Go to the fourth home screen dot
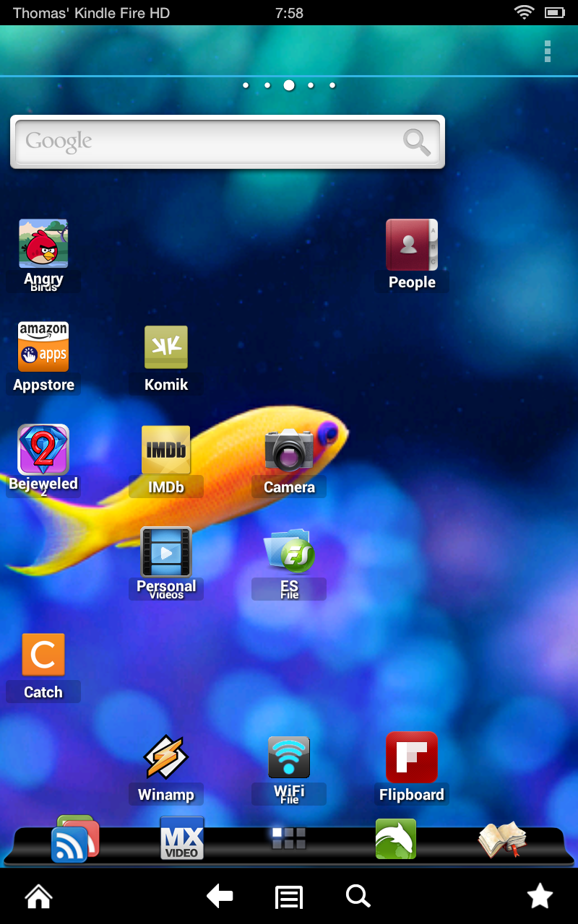The height and width of the screenshot is (924, 578). click(x=311, y=85)
